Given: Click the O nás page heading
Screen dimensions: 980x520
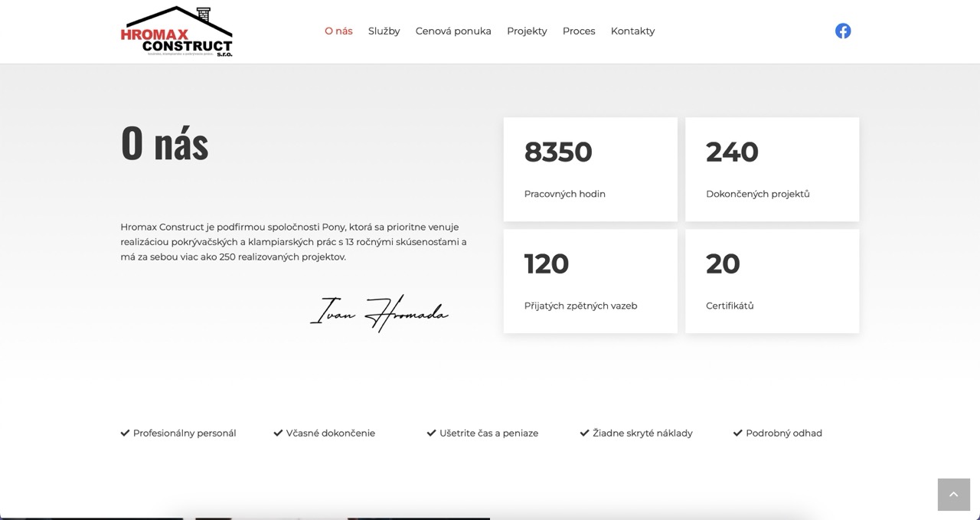Looking at the screenshot, I should 165,143.
